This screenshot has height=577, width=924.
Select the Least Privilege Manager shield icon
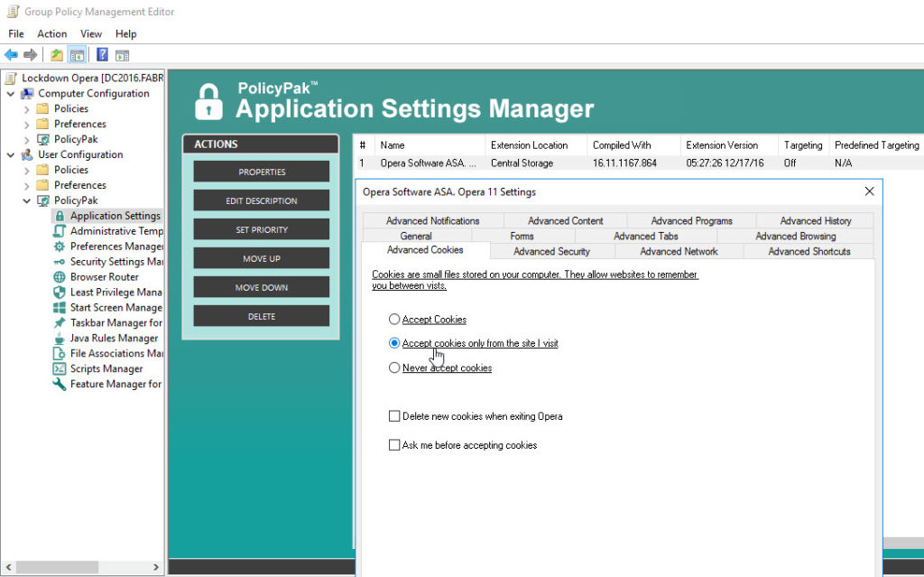pyautogui.click(x=60, y=293)
